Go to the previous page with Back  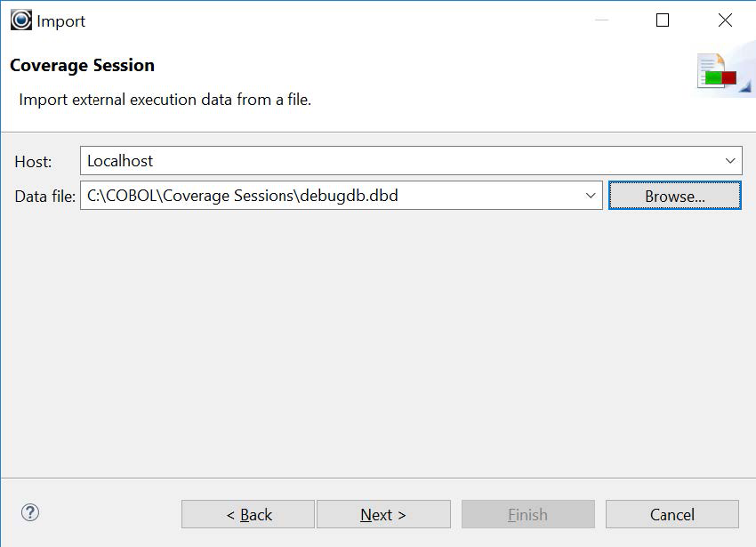tap(248, 514)
